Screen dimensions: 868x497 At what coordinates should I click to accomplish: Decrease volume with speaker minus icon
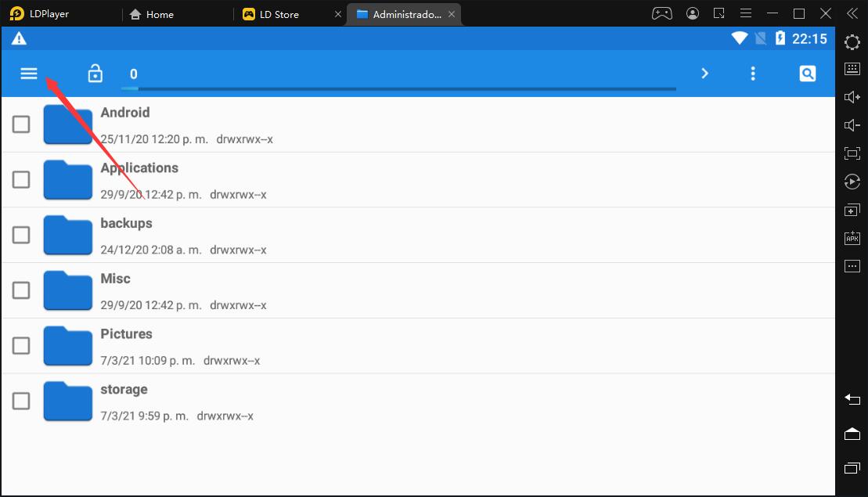pyautogui.click(x=852, y=125)
